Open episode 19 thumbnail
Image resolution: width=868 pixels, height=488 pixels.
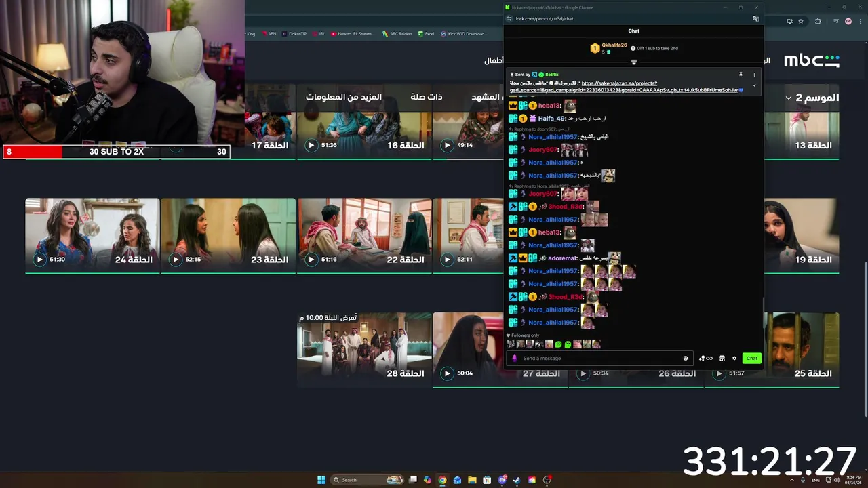click(x=802, y=235)
